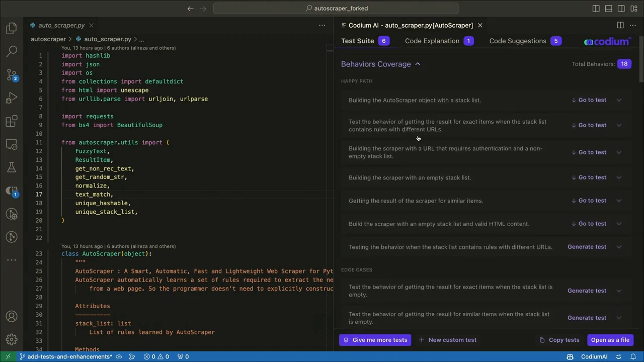
Task: Click the autoscraper_forked command center search
Action: coord(336,9)
